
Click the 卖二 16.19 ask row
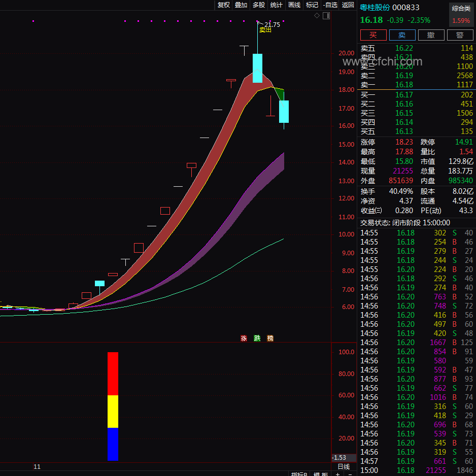click(x=417, y=76)
